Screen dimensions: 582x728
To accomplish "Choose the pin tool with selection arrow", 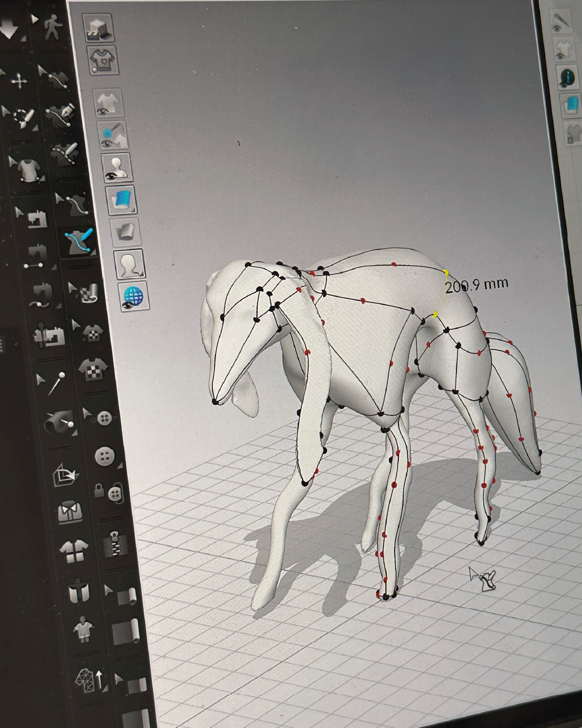I will click(x=53, y=381).
